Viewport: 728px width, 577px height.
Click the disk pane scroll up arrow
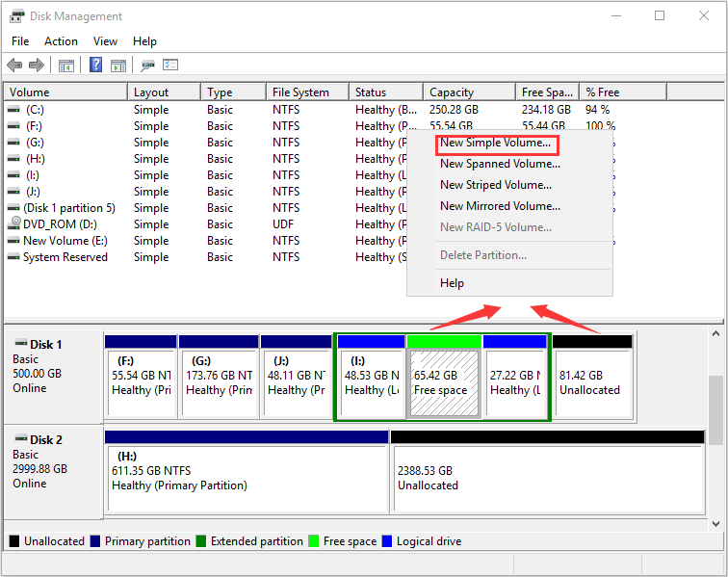[x=715, y=333]
